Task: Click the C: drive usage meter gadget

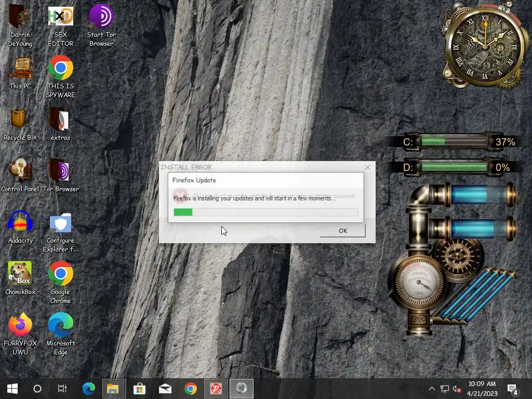Action: pos(455,141)
